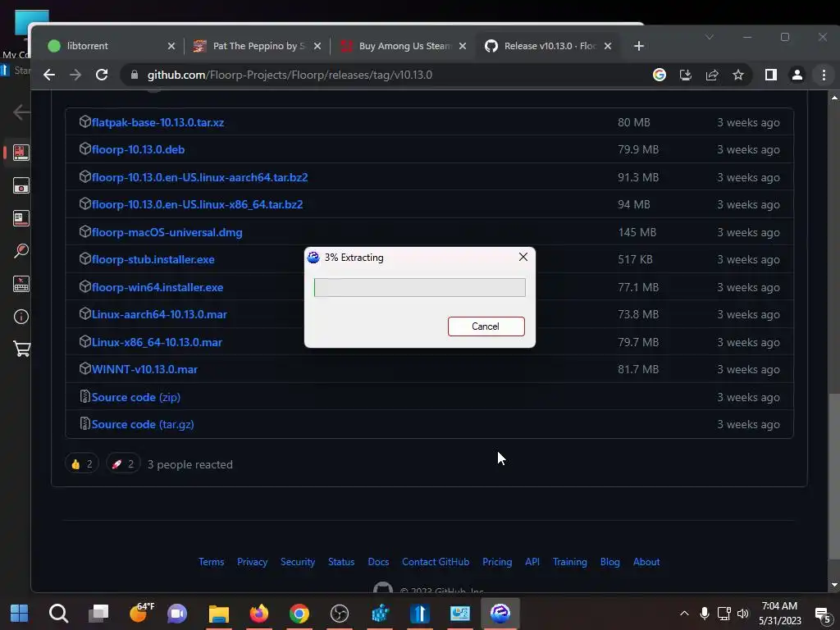Click the github.com address bar
Screen dimensions: 840x630
coord(386,75)
